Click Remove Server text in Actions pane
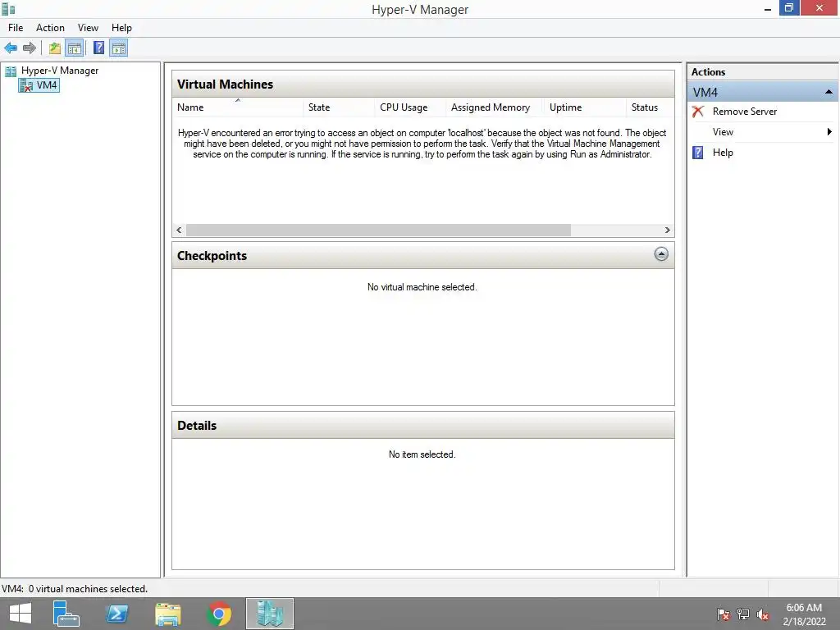 coord(745,112)
